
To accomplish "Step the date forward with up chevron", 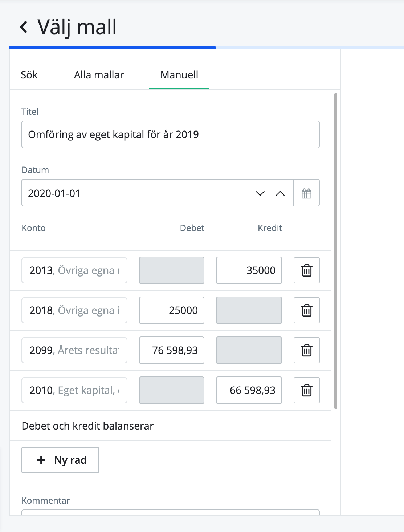I will click(280, 193).
